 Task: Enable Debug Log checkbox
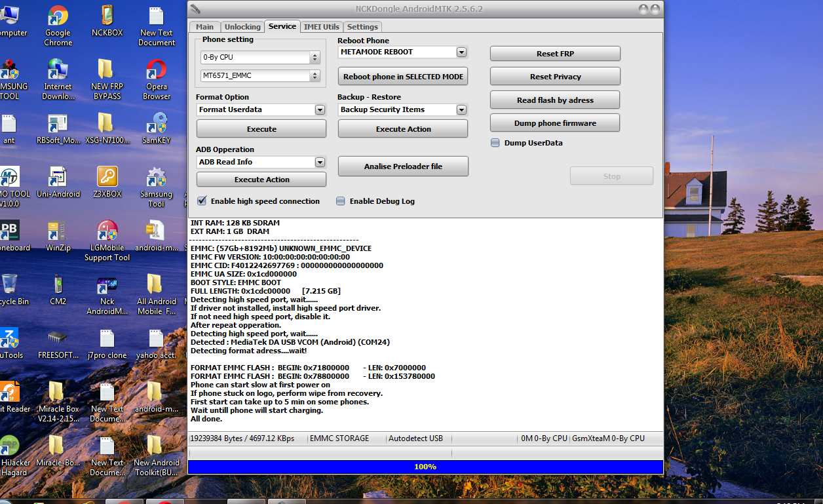pos(340,201)
